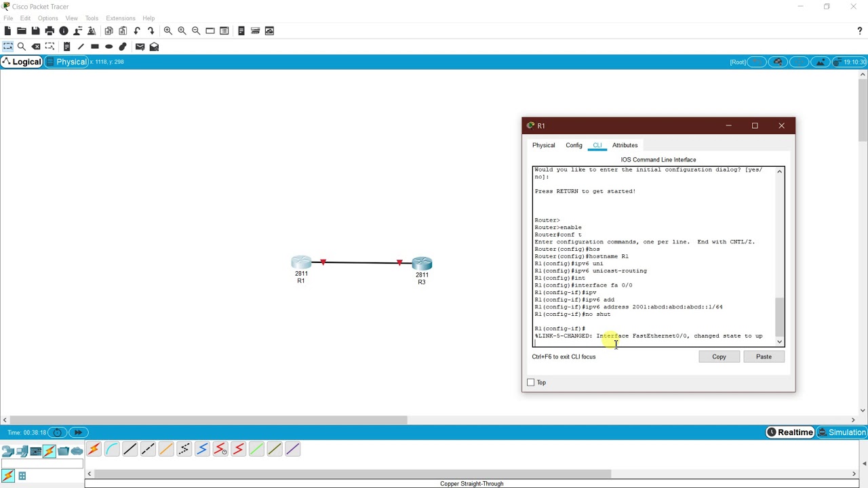
Task: Choose the blue Serial DCE cable
Action: coord(202,449)
